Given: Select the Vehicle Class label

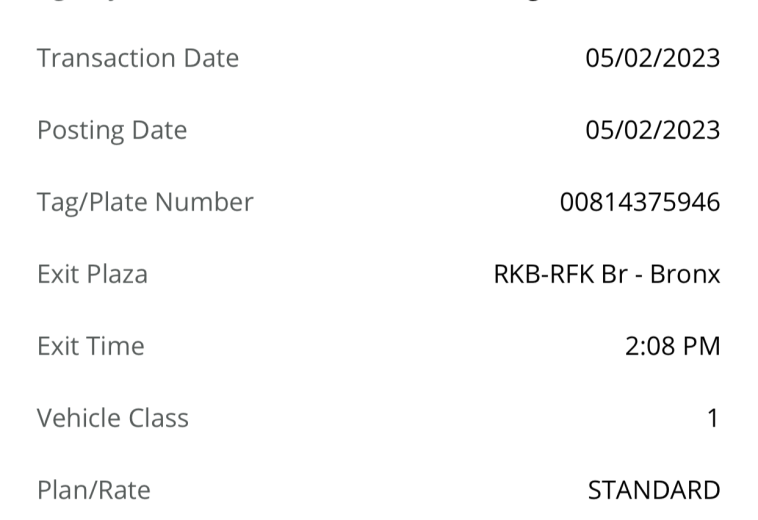Looking at the screenshot, I should tap(113, 418).
